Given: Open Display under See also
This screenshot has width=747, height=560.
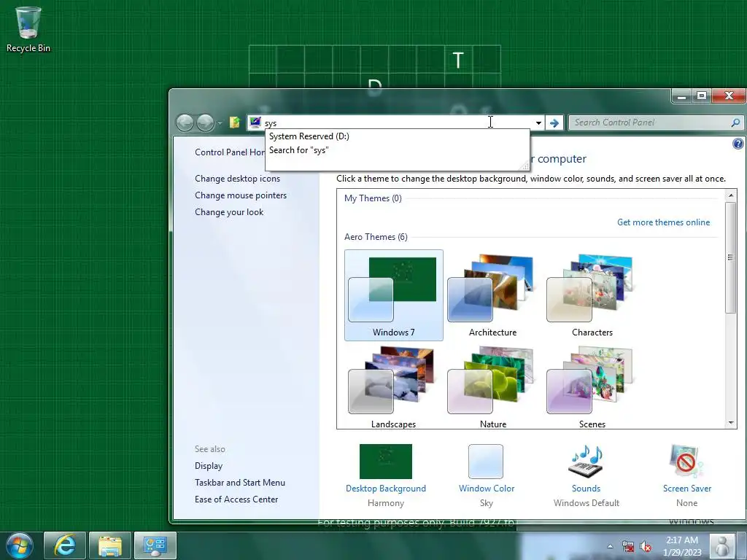Looking at the screenshot, I should click(209, 466).
